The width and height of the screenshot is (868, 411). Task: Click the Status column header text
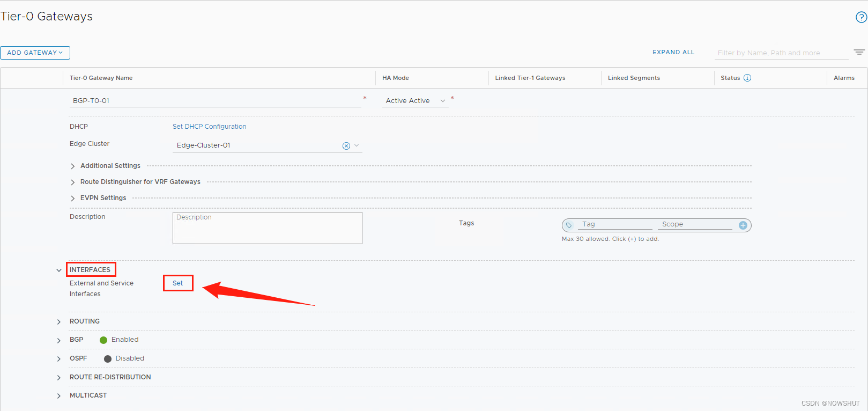click(x=730, y=78)
